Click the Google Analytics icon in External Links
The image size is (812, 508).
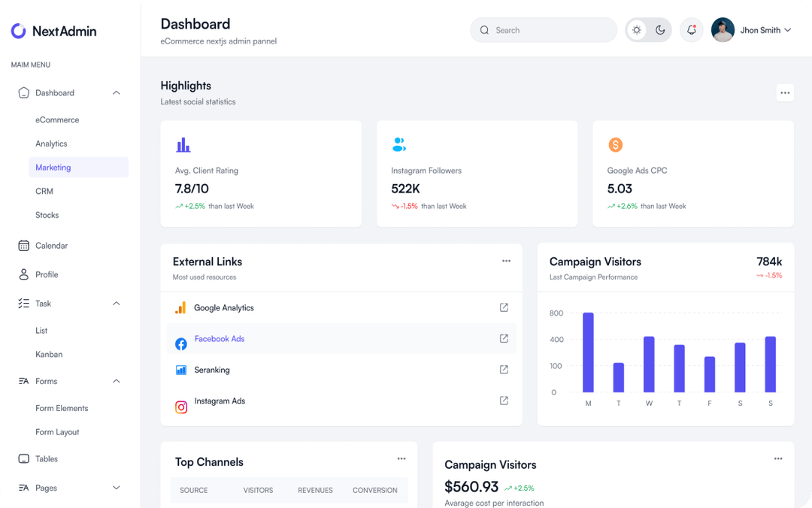click(x=180, y=308)
